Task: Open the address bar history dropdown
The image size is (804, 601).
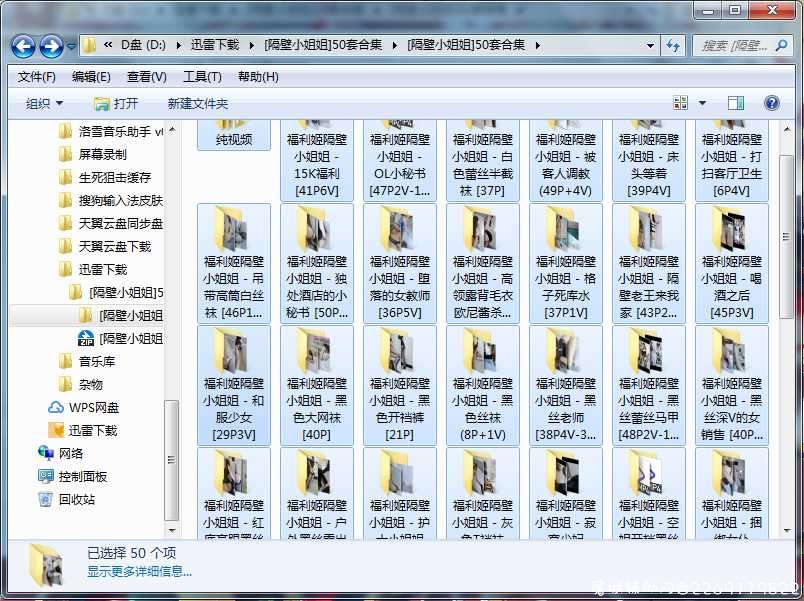Action: pyautogui.click(x=650, y=46)
